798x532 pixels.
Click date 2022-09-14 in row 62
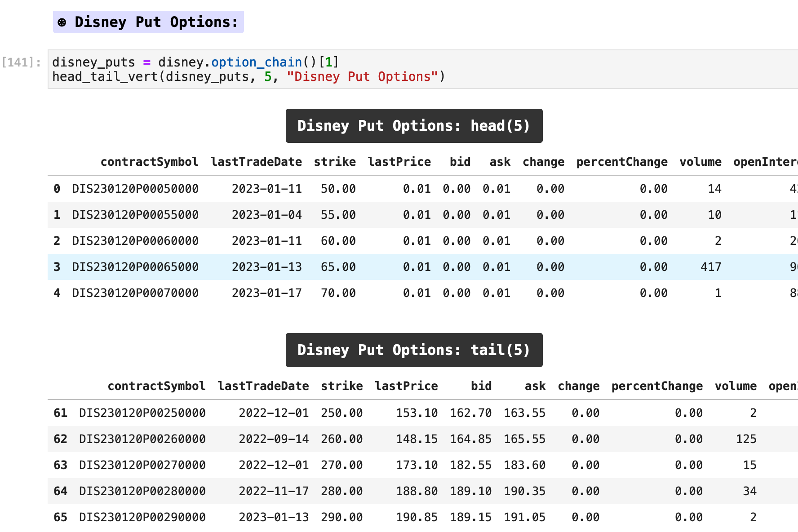tap(274, 439)
